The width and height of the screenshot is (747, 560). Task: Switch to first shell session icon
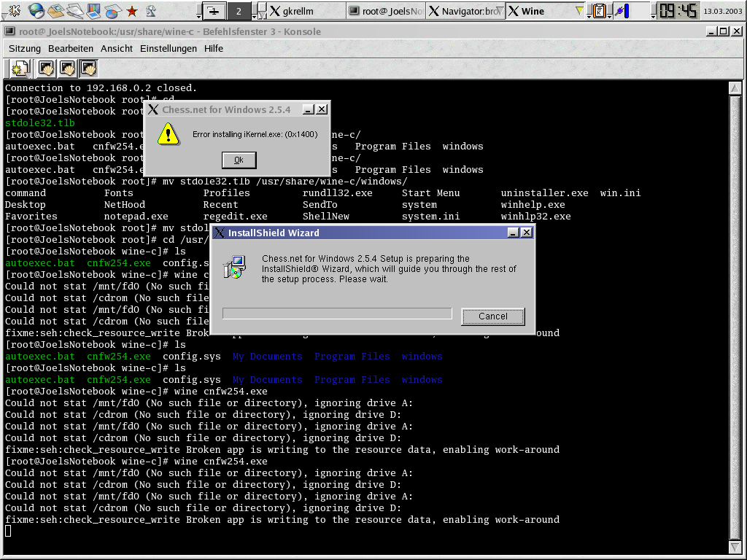point(46,69)
